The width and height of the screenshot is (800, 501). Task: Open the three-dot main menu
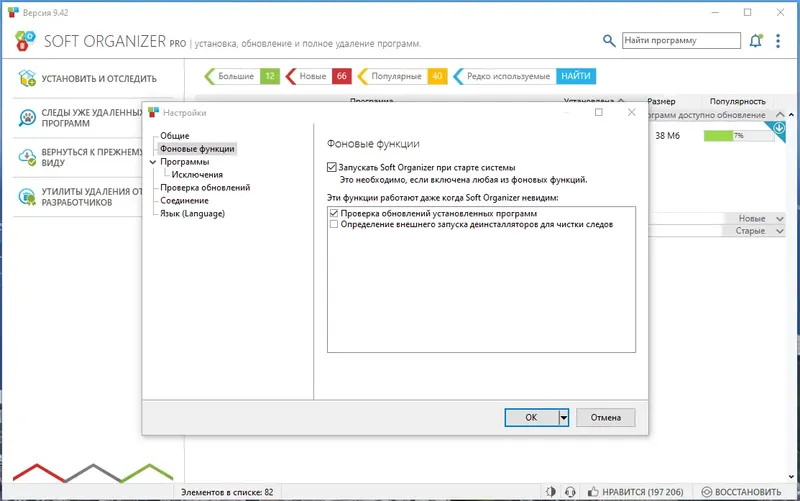pos(778,41)
